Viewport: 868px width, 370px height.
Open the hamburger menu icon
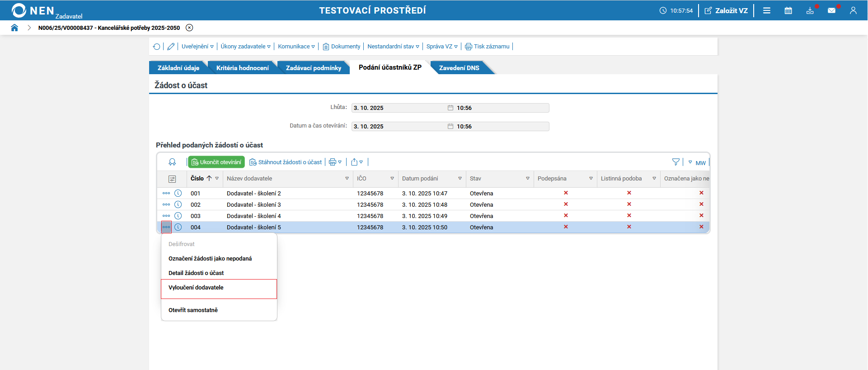point(767,10)
